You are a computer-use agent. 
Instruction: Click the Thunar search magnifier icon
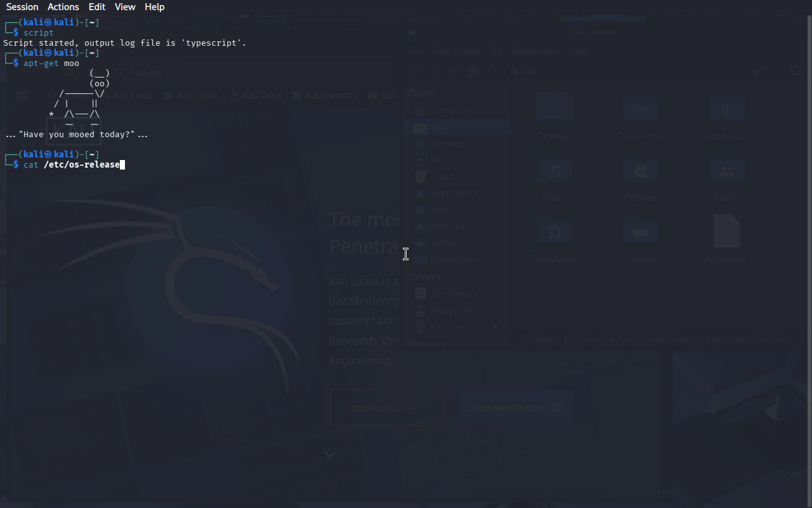[x=796, y=72]
